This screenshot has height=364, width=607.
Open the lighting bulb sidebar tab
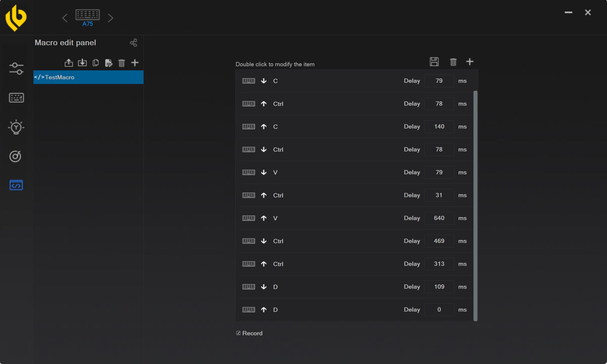click(16, 127)
